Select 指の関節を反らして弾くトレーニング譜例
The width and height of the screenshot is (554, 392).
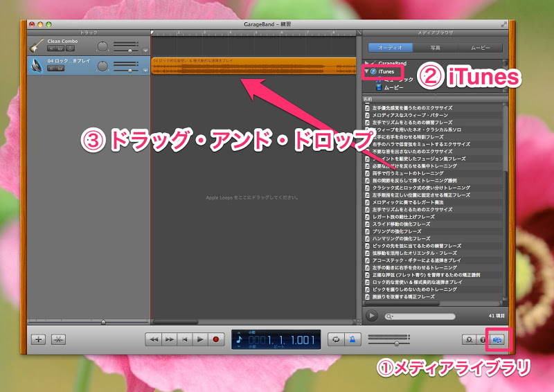[414, 180]
